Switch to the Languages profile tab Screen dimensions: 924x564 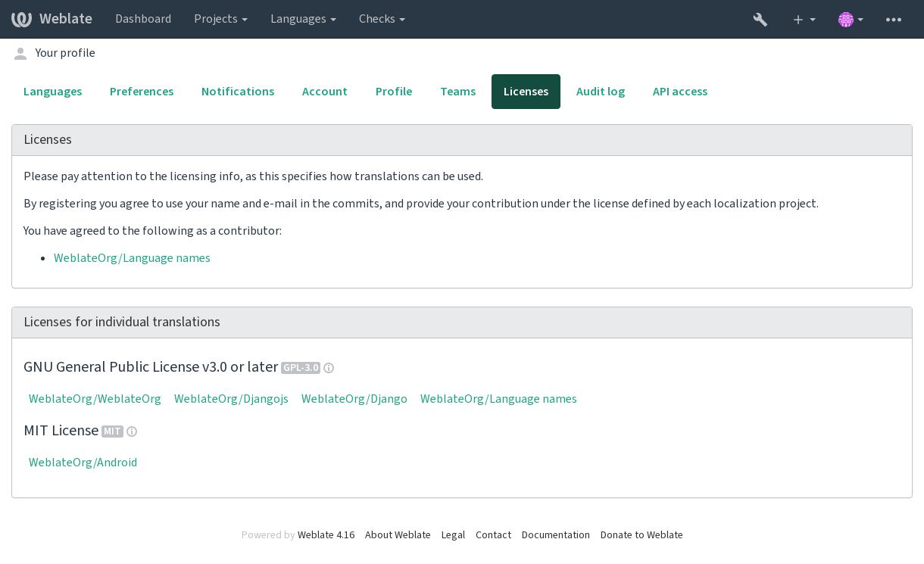[53, 92]
